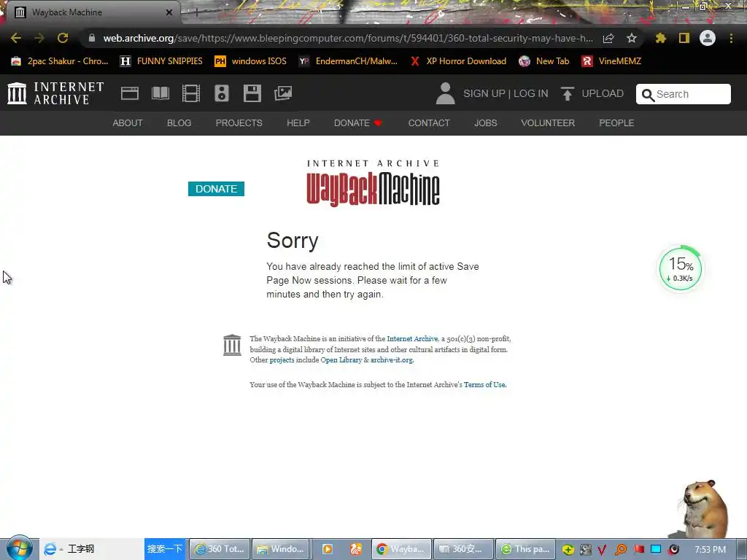Follow the Internet Archive link in footer
The image size is (747, 560).
tap(412, 338)
